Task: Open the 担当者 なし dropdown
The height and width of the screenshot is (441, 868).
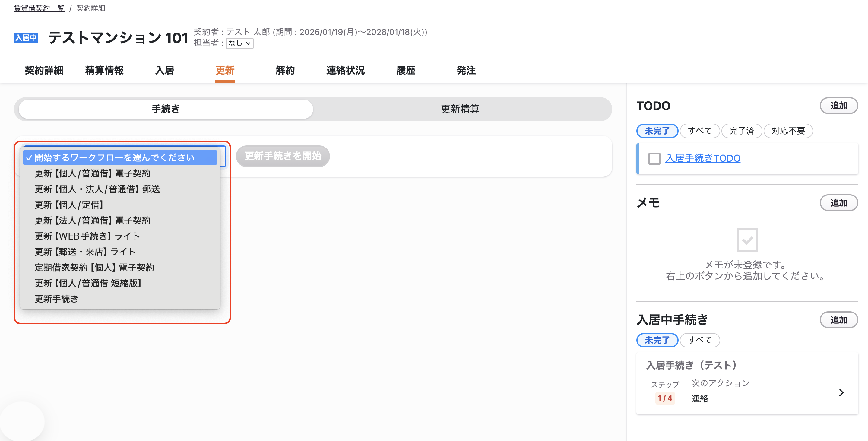Action: click(239, 43)
